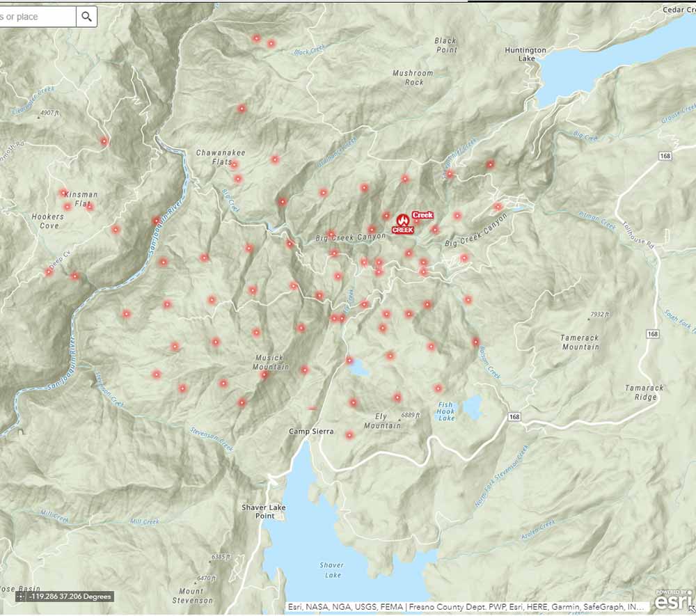Expand the Esri, NASA, NGA attribution text
The image size is (696, 616).
coord(466,606)
